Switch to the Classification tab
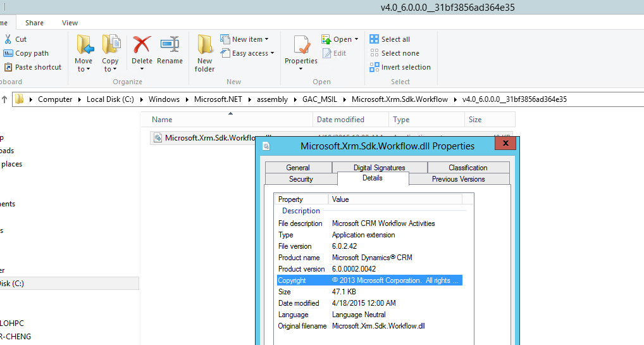This screenshot has width=644, height=345. point(468,167)
